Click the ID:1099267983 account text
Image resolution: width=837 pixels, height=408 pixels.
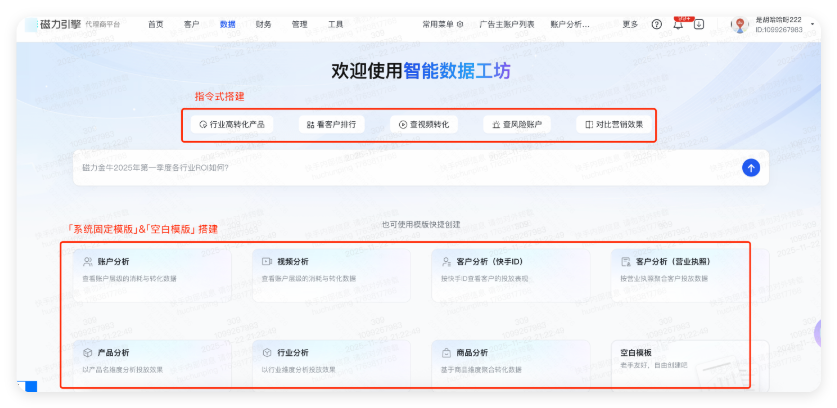(779, 30)
